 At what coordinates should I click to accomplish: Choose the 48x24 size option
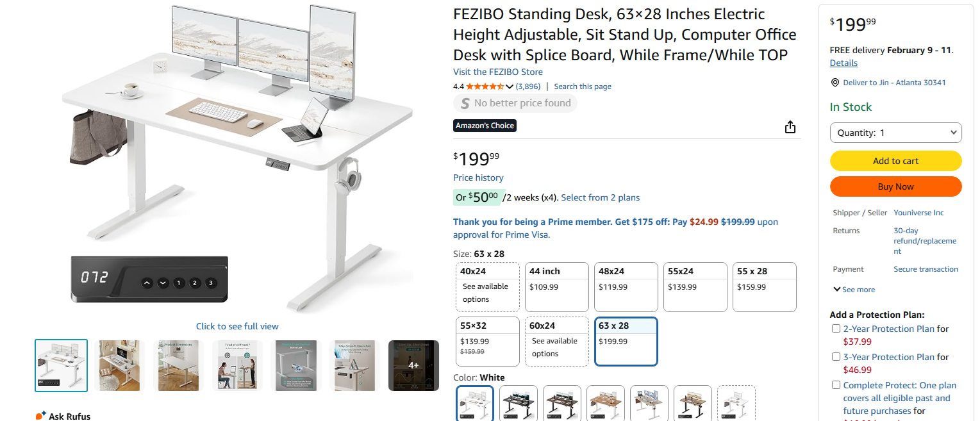[626, 286]
